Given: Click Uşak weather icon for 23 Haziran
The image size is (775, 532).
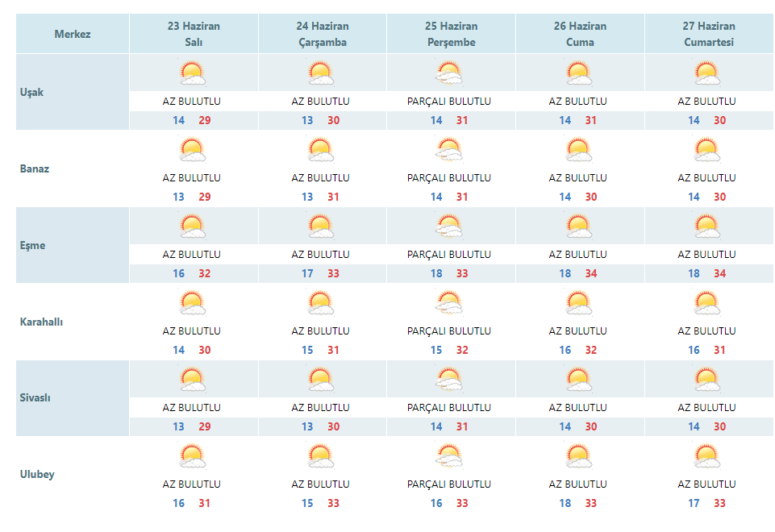Looking at the screenshot, I should pos(192,73).
